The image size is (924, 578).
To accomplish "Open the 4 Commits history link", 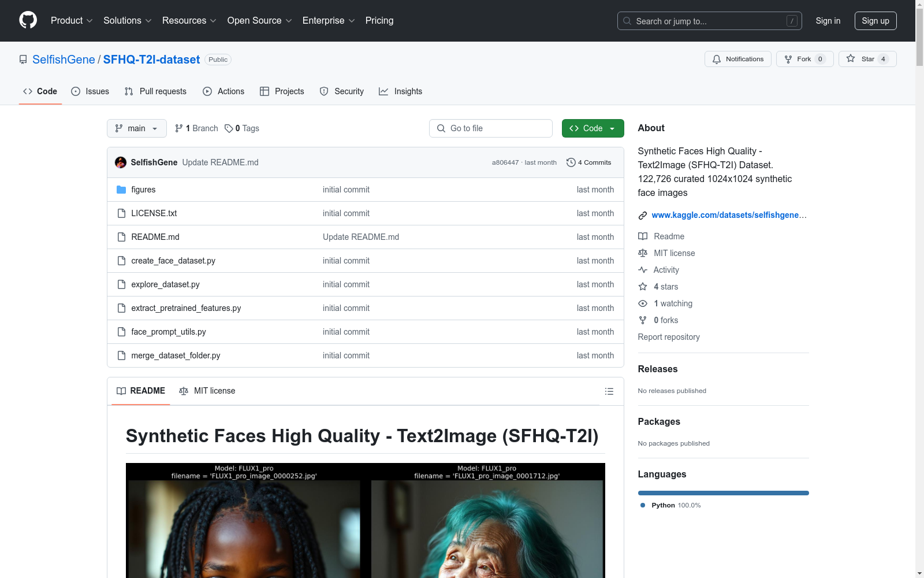I will 589,162.
